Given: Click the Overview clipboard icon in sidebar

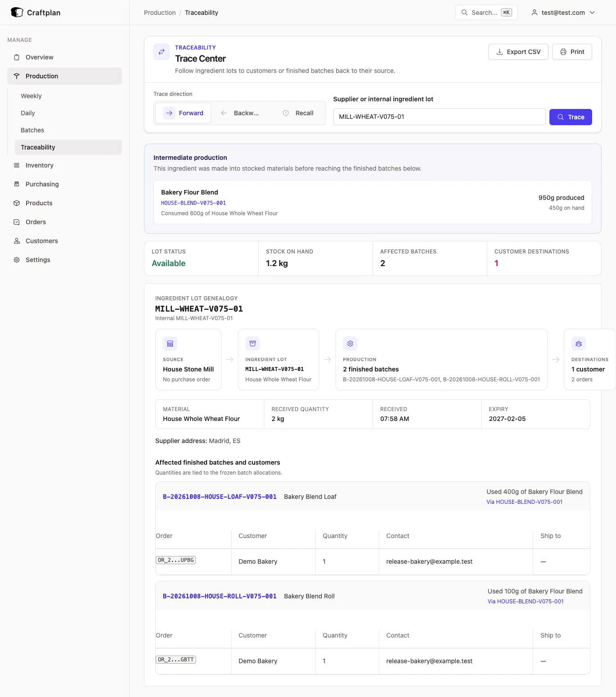Looking at the screenshot, I should point(17,57).
